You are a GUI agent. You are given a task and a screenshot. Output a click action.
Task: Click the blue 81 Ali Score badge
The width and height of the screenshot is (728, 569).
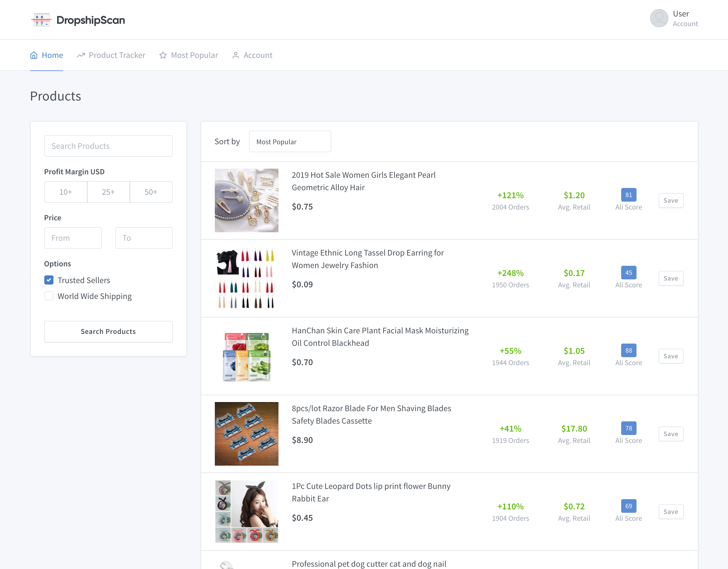[628, 195]
